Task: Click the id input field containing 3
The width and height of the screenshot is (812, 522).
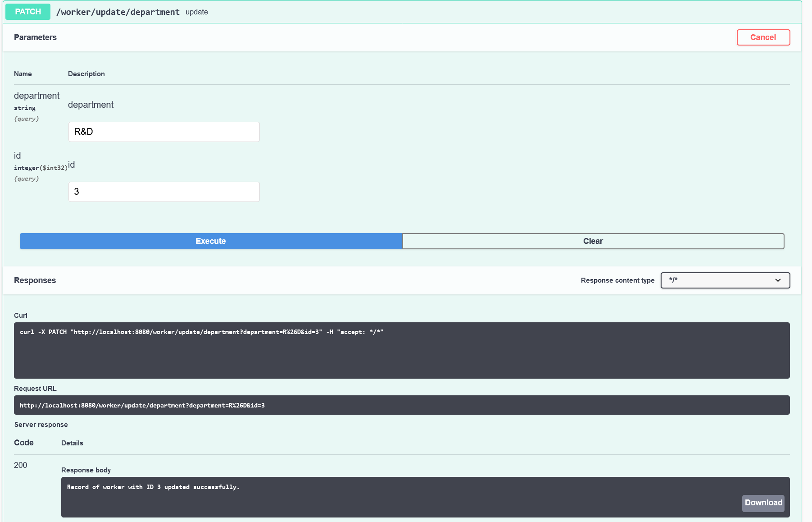Action: 164,192
